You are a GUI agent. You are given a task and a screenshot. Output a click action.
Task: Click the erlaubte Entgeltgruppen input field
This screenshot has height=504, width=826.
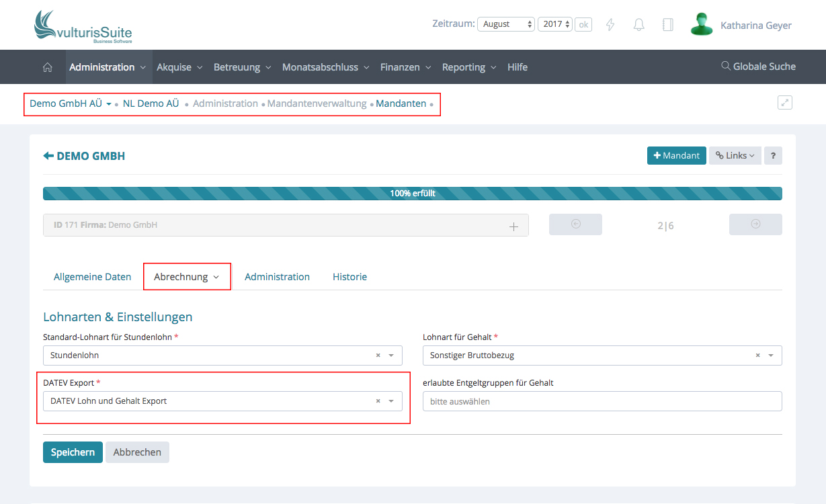[x=602, y=401]
